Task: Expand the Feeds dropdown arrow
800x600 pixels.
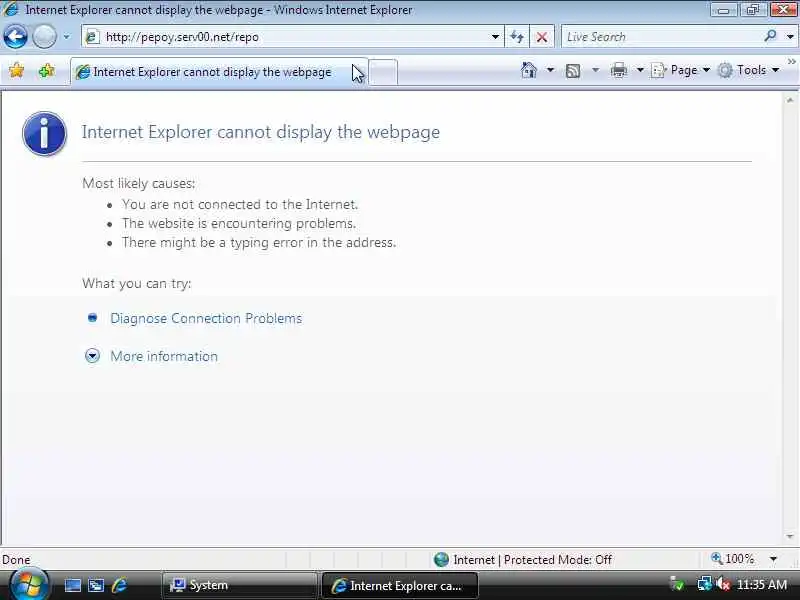Action: click(x=595, y=70)
